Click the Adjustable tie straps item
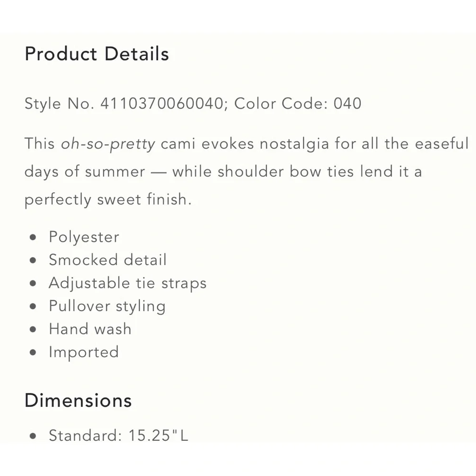 point(128,283)
